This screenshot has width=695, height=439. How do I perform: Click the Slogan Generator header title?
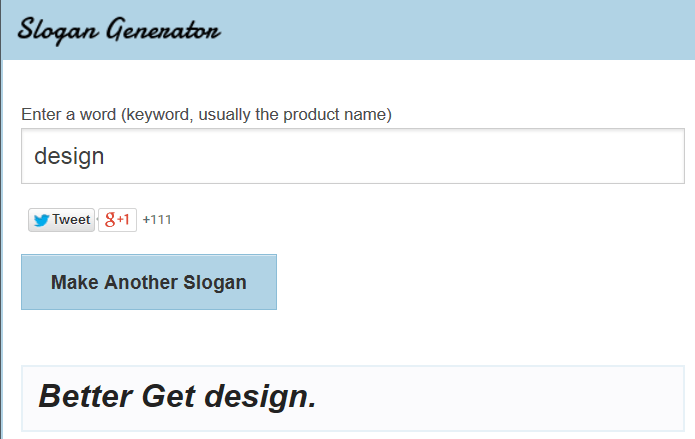point(118,29)
